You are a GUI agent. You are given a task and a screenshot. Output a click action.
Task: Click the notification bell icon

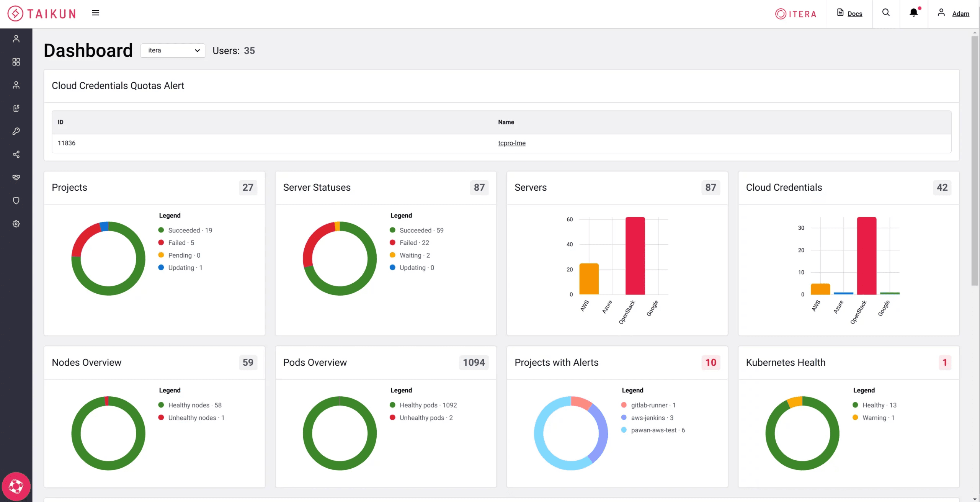[x=913, y=13]
